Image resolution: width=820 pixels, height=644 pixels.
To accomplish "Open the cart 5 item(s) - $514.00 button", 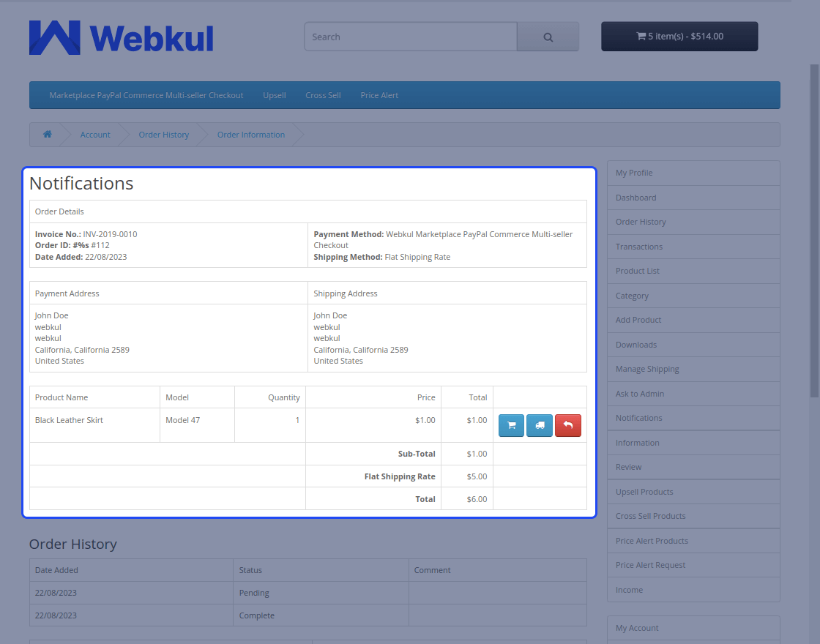I will pos(679,36).
